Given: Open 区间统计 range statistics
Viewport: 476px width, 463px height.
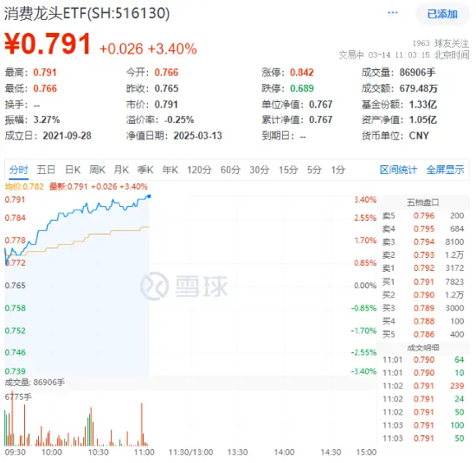Looking at the screenshot, I should (x=399, y=170).
